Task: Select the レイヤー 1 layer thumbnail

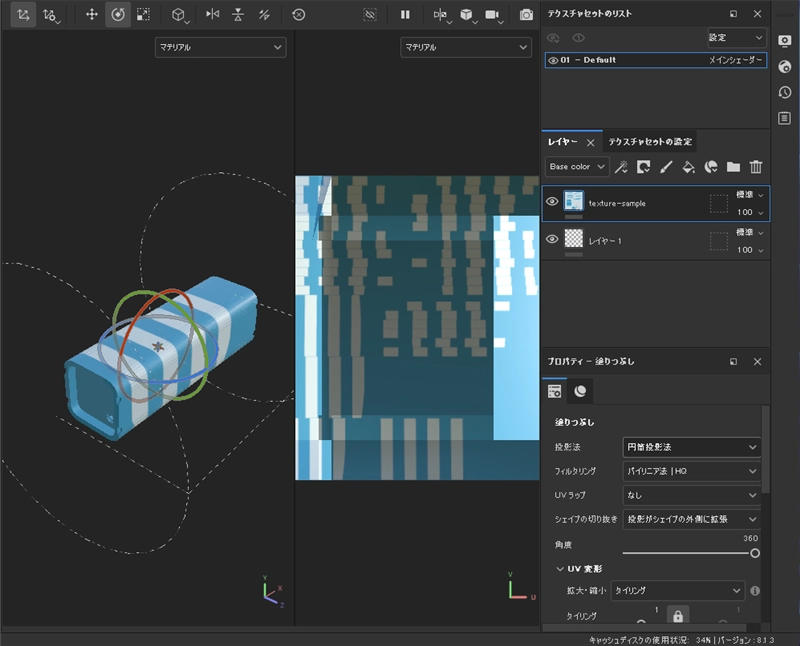Action: point(573,238)
